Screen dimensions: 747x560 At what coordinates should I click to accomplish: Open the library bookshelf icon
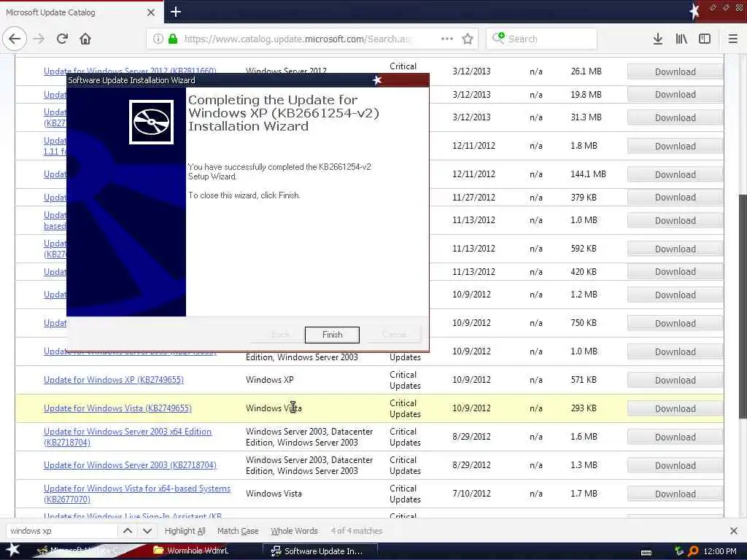[x=681, y=39]
